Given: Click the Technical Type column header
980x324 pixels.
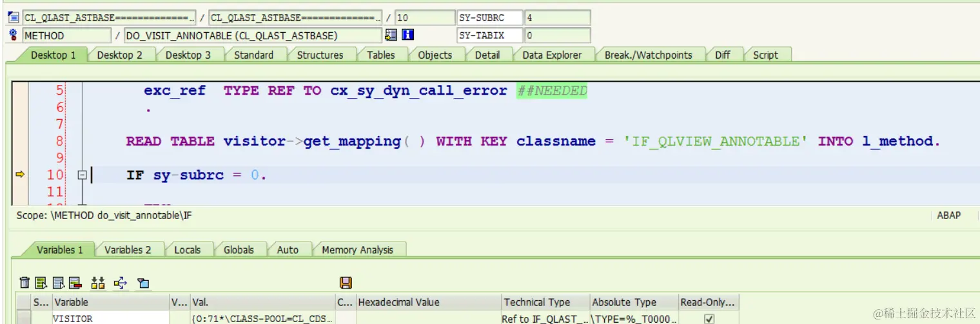Looking at the screenshot, I should 546,302.
